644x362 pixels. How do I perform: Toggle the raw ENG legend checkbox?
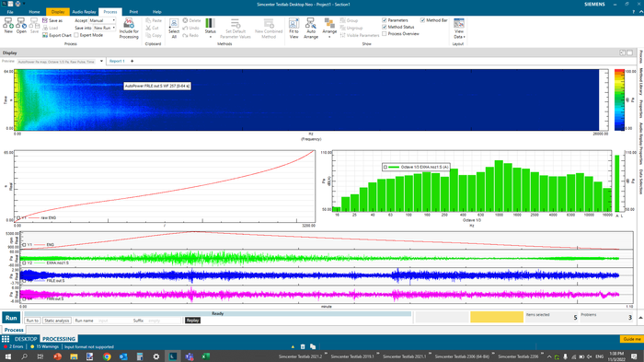(18, 218)
